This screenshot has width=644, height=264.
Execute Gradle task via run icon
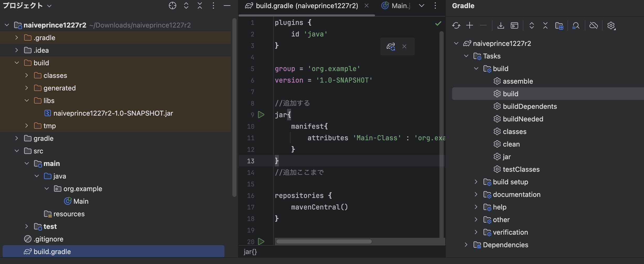[514, 25]
